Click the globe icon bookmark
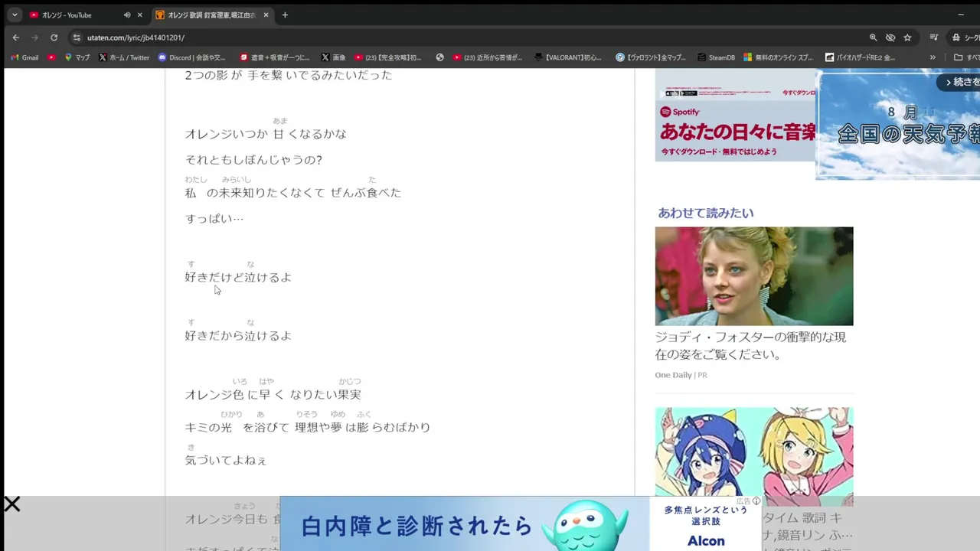 440,57
